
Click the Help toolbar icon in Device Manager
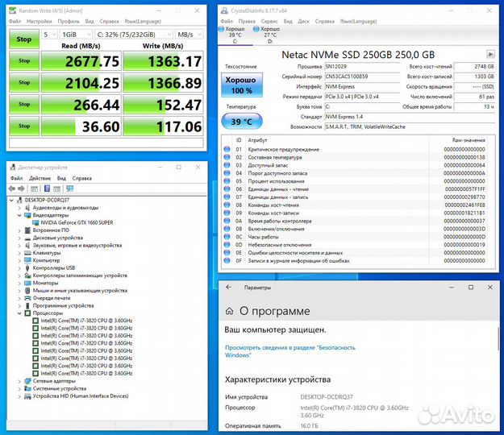click(x=47, y=188)
